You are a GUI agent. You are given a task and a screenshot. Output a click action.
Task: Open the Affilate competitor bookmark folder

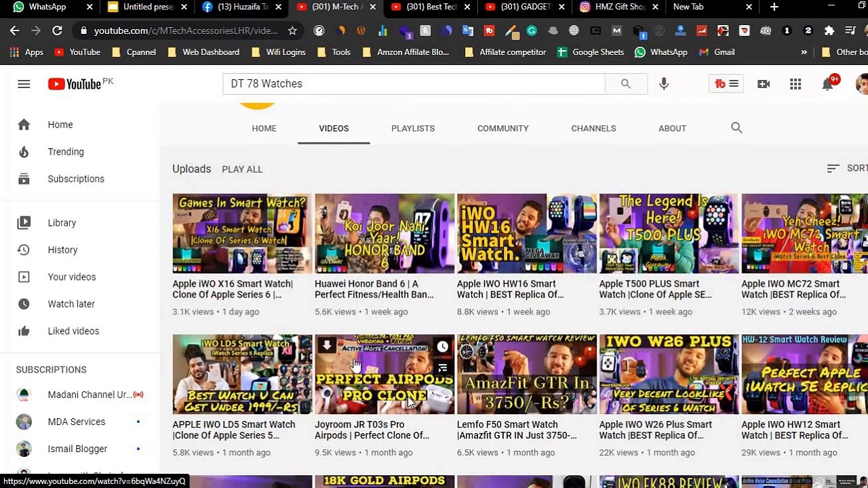tap(506, 52)
